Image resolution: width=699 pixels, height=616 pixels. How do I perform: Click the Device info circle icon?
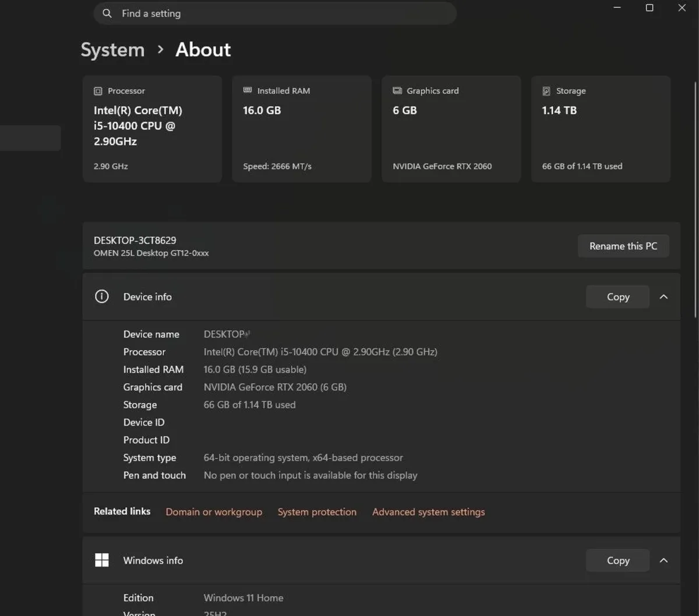(x=102, y=296)
